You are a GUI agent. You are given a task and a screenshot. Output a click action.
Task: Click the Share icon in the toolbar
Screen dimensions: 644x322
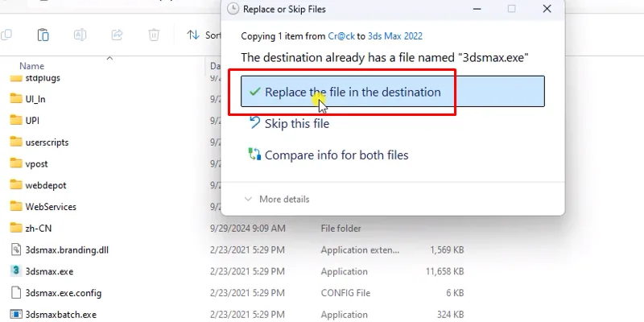coord(117,35)
